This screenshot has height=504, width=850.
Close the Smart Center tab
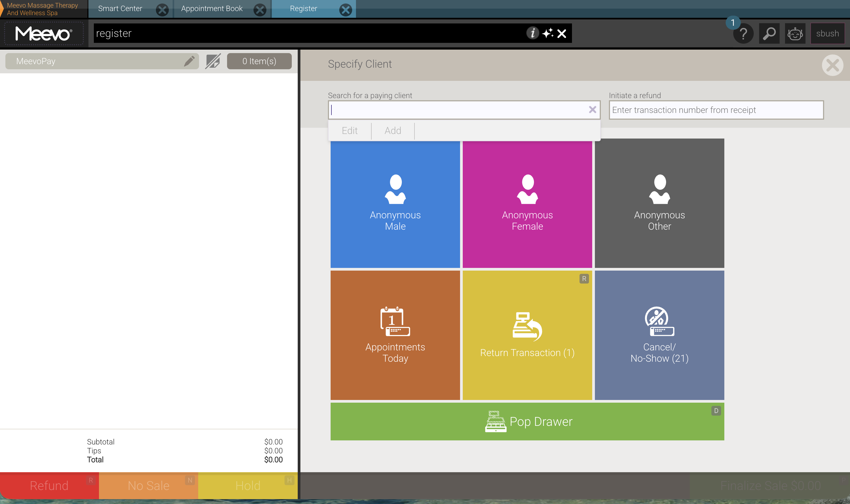coord(162,9)
